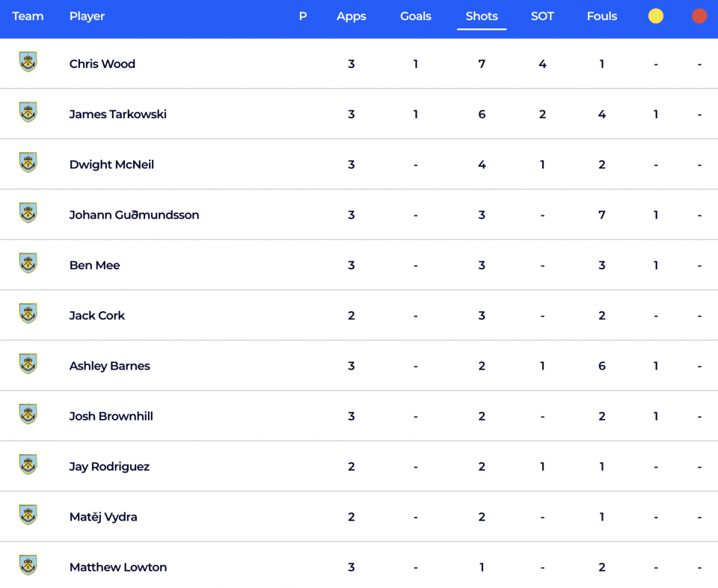The width and height of the screenshot is (718, 588).
Task: Select the Player column header
Action: point(87,16)
